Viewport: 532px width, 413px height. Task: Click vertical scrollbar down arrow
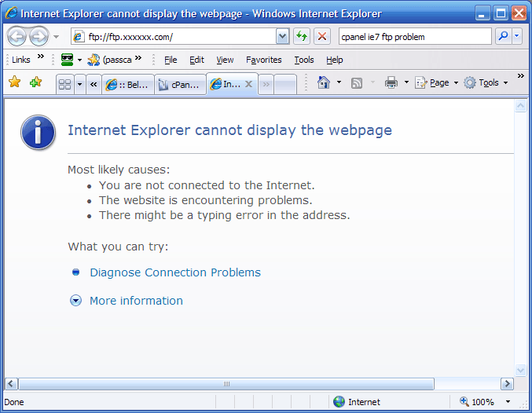[520, 370]
